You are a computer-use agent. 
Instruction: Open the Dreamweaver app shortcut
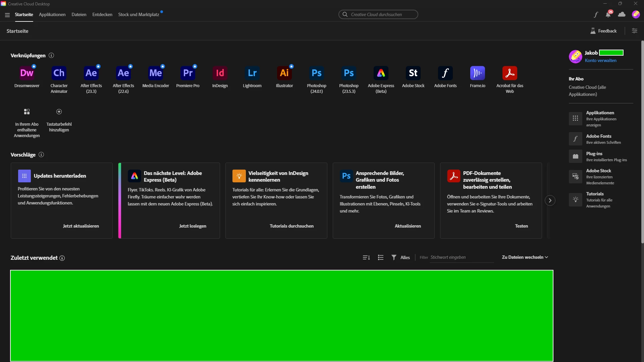pos(27,73)
